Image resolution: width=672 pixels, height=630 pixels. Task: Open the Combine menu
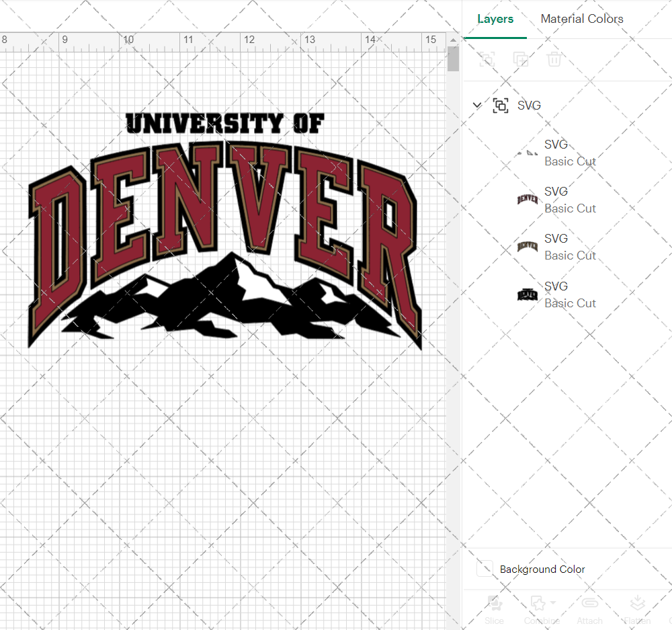[542, 609]
